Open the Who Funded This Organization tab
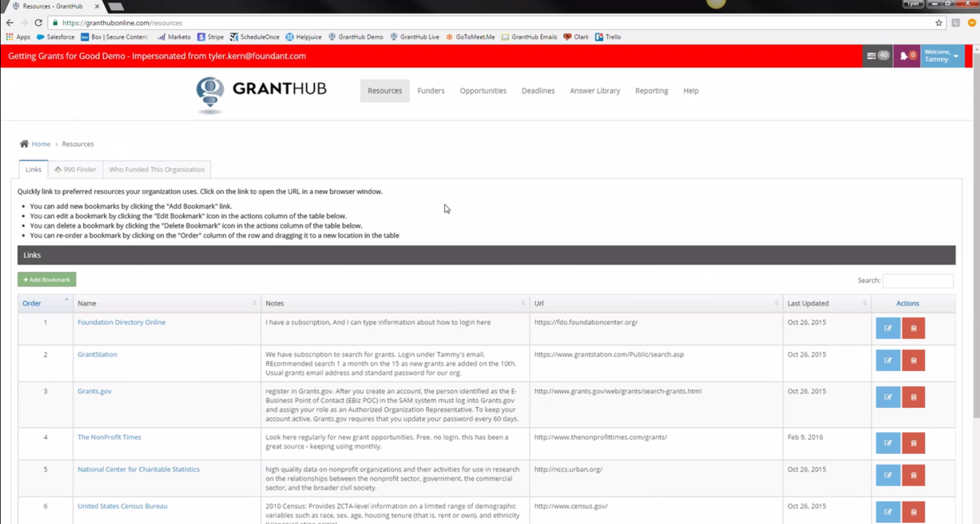 [x=157, y=169]
